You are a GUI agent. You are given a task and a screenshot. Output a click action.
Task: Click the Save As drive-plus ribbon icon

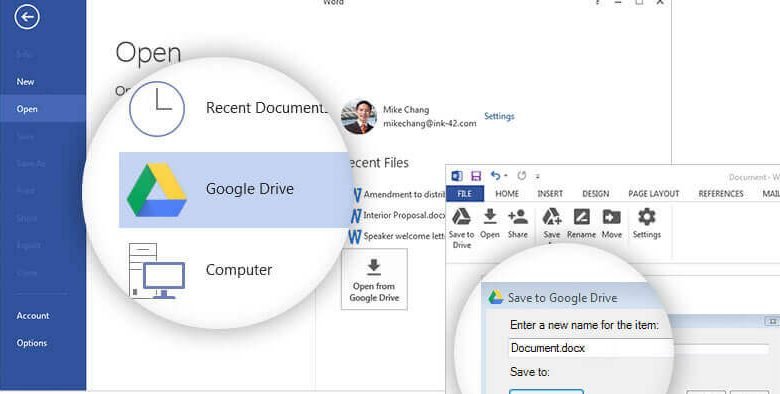click(x=552, y=217)
